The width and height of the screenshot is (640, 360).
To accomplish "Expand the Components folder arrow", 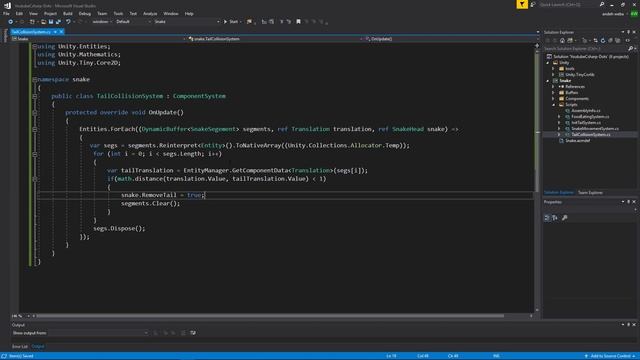I will coord(553,99).
